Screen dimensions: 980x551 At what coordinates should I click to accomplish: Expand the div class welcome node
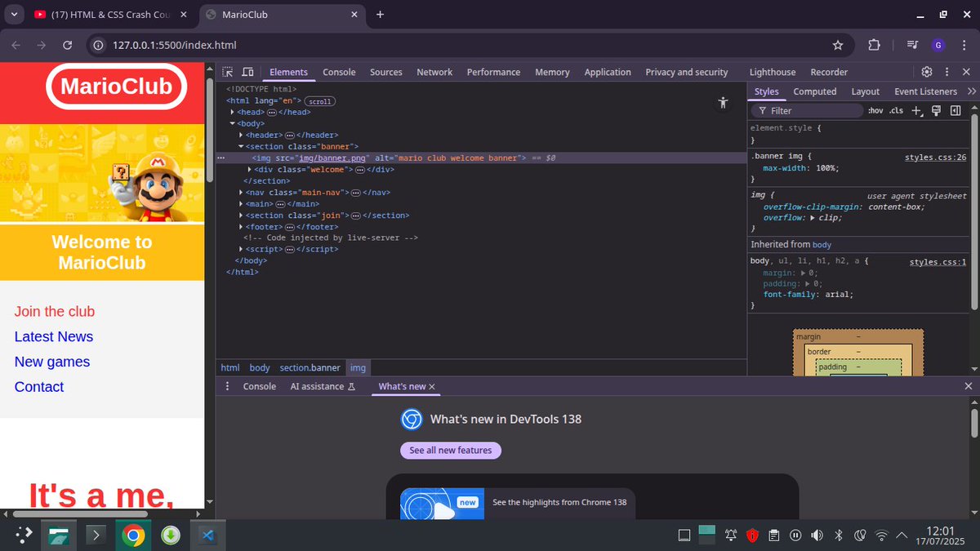pyautogui.click(x=250, y=169)
